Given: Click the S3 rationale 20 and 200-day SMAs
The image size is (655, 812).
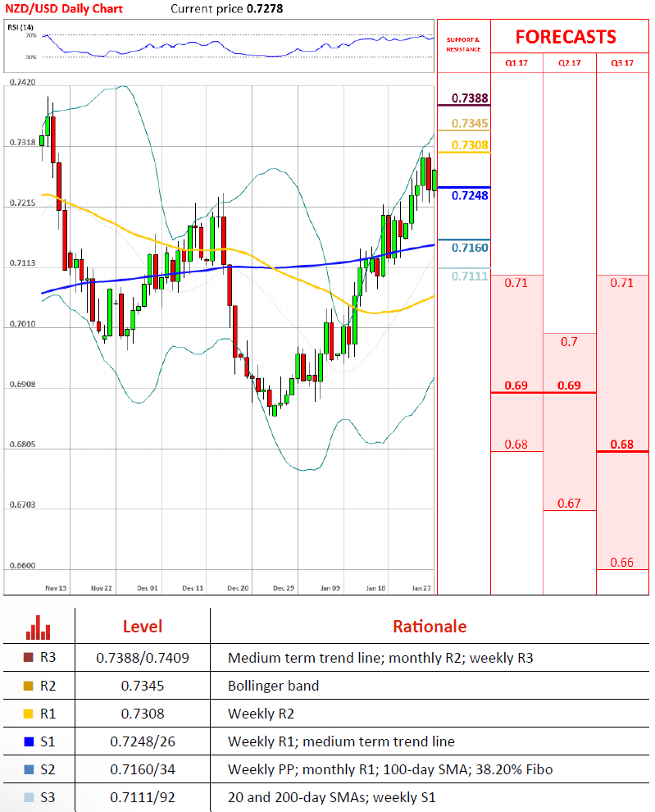Looking at the screenshot, I should point(332,797).
